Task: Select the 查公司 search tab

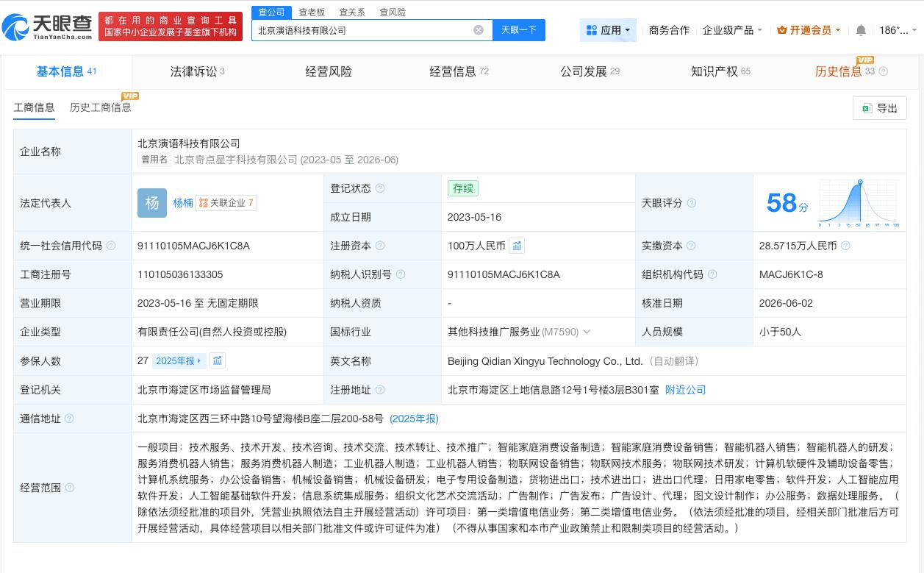Action: (x=271, y=13)
